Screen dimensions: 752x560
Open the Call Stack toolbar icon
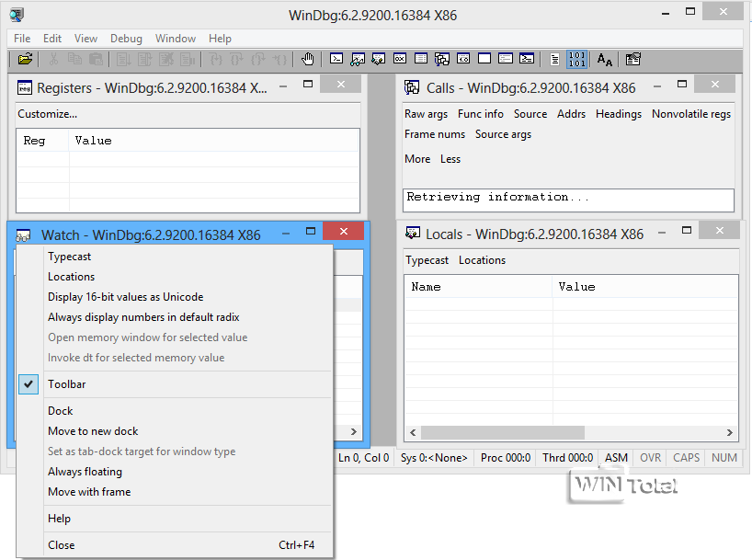442,59
